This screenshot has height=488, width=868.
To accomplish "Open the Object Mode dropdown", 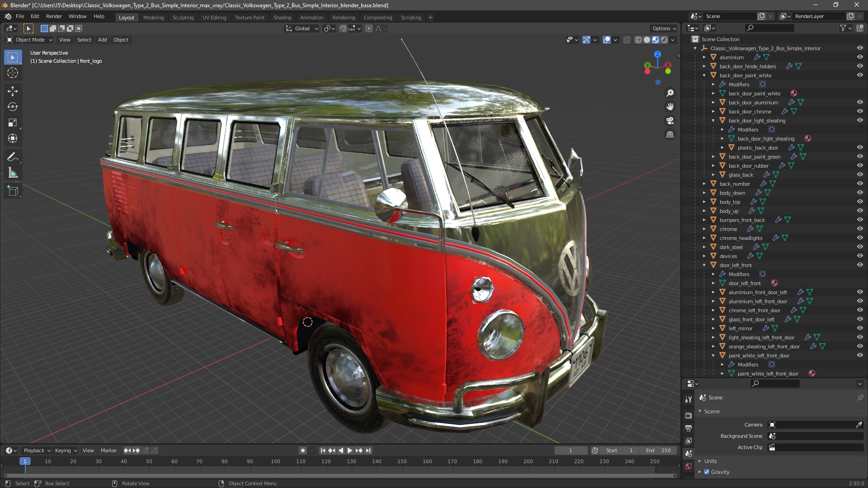I will [x=29, y=40].
